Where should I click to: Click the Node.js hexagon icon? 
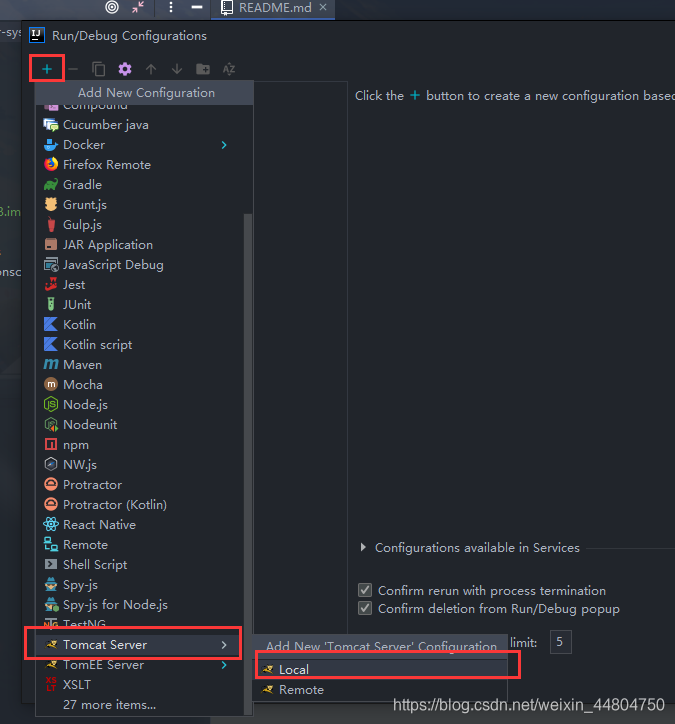coord(51,404)
